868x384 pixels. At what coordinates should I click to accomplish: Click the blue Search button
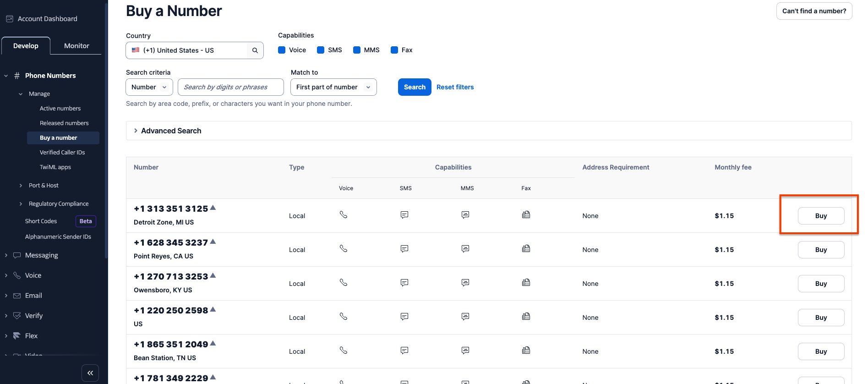pyautogui.click(x=415, y=87)
